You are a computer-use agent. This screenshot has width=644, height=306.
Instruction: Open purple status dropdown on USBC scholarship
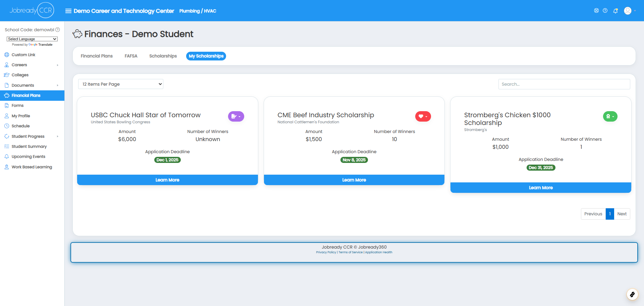click(x=236, y=116)
